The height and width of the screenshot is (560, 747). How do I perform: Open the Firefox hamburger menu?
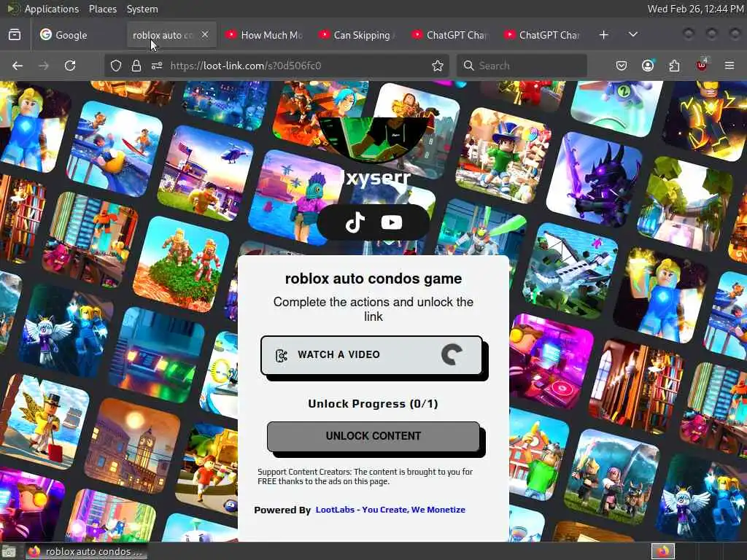pyautogui.click(x=729, y=66)
